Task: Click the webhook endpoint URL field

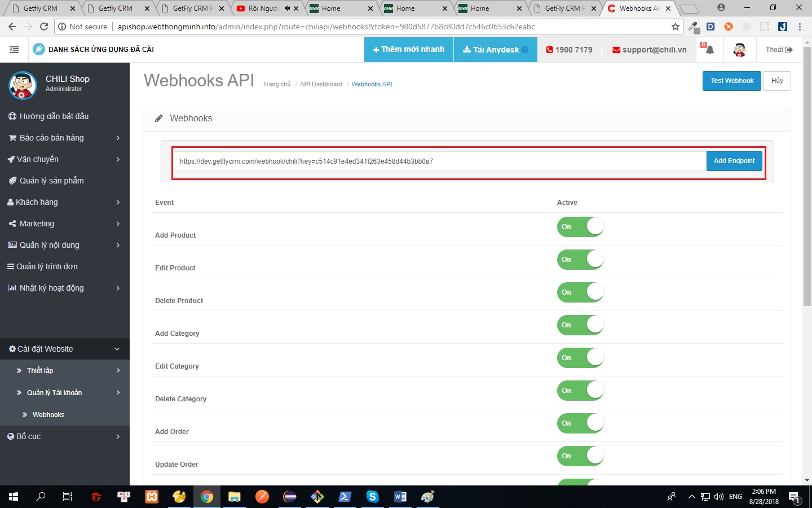Action: (x=439, y=161)
